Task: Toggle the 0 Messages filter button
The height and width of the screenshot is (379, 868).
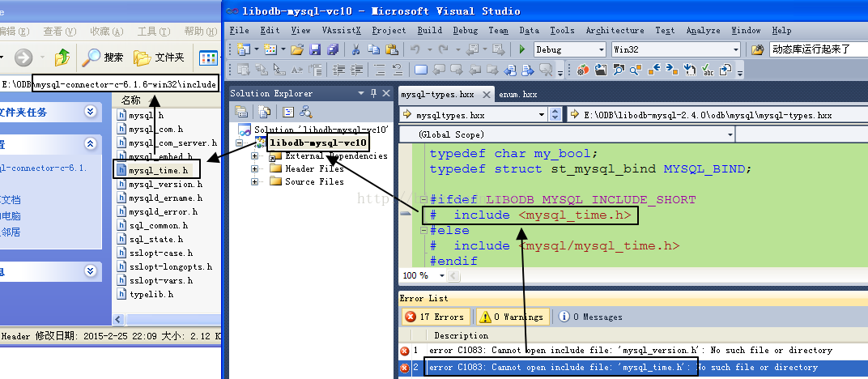Action: [590, 317]
